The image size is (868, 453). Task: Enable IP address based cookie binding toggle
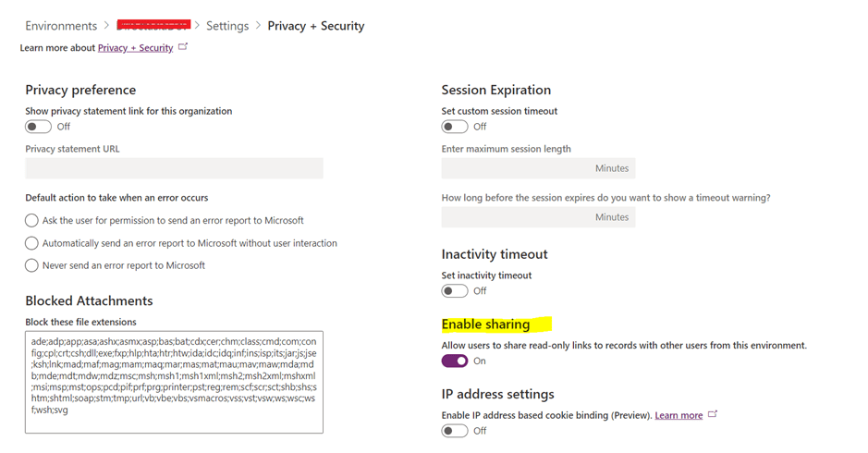click(x=454, y=431)
